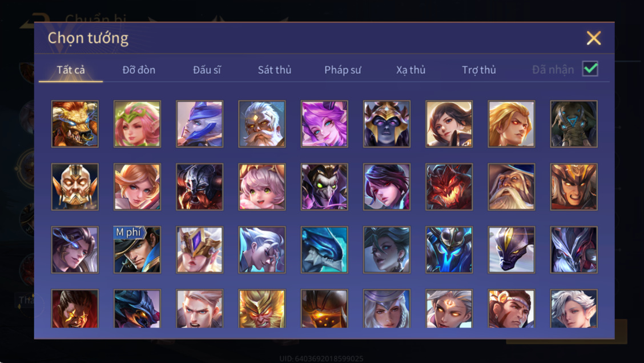Viewport: 644px width, 363px height.
Task: Select the red demon hero portrait
Action: click(449, 186)
